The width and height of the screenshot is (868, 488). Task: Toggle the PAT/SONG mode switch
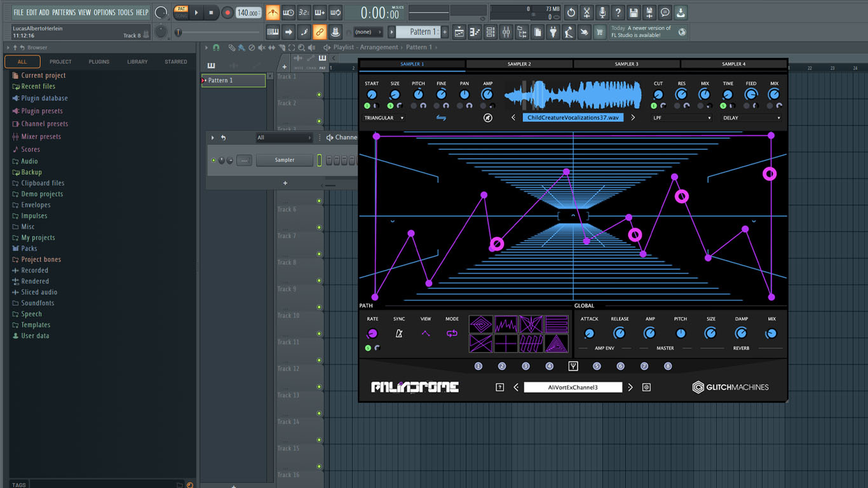pyautogui.click(x=182, y=12)
